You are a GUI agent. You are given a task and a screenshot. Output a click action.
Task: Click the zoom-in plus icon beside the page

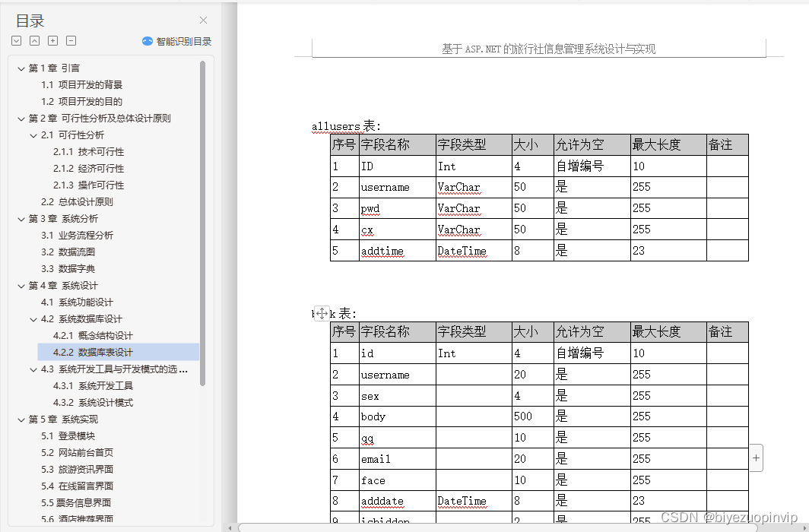point(756,458)
